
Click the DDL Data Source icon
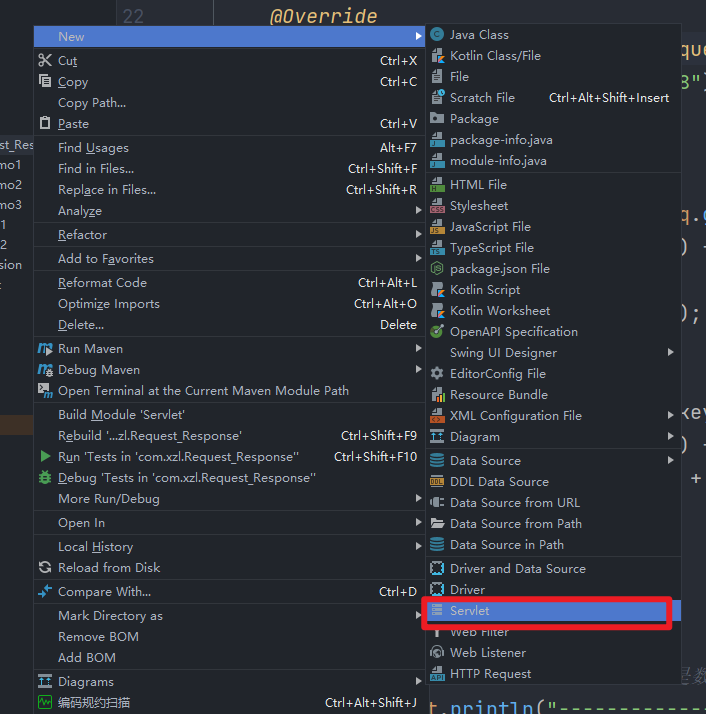437,482
